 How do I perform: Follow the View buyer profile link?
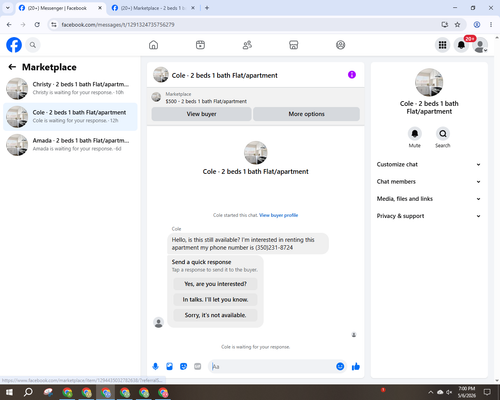pos(278,215)
